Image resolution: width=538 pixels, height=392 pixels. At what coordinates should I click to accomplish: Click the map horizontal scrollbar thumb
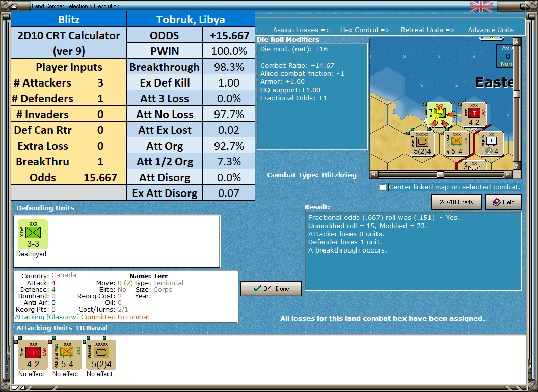(440, 174)
